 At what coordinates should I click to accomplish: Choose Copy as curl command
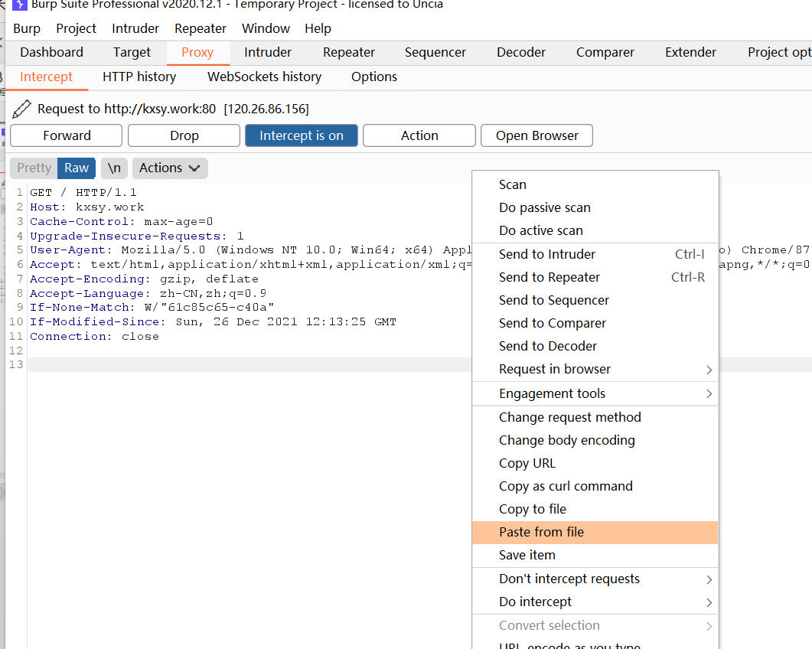pyautogui.click(x=595, y=486)
